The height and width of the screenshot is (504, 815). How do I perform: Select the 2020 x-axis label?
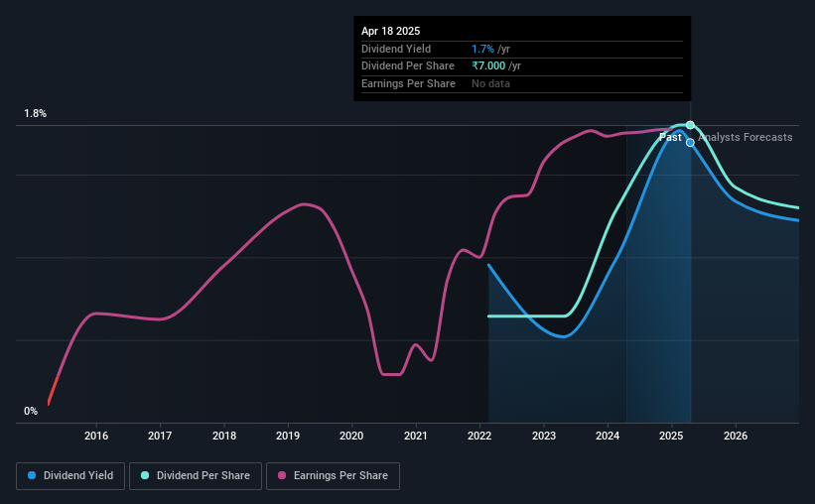(x=351, y=436)
